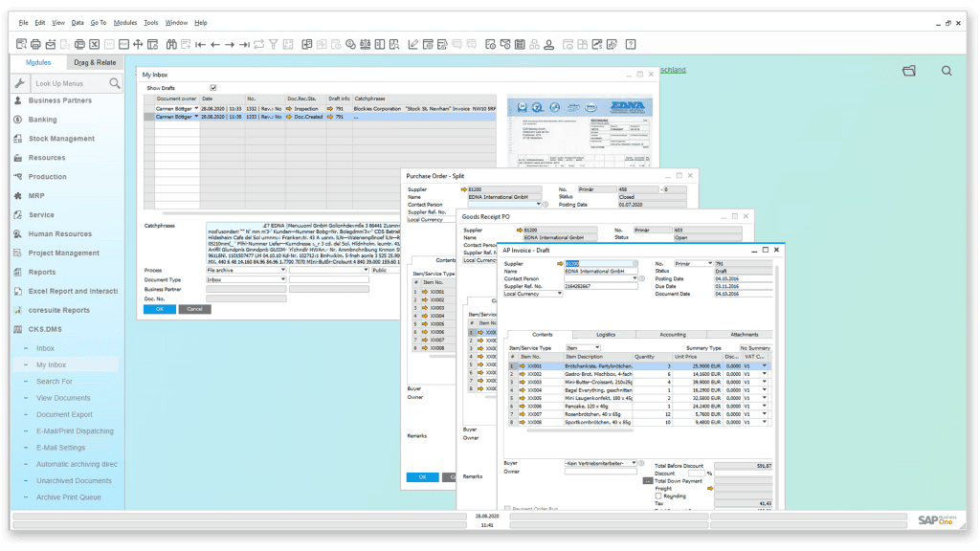The width and height of the screenshot is (980, 551).
Task: Select 'Document Export' under CKS.DMS
Action: [64, 415]
